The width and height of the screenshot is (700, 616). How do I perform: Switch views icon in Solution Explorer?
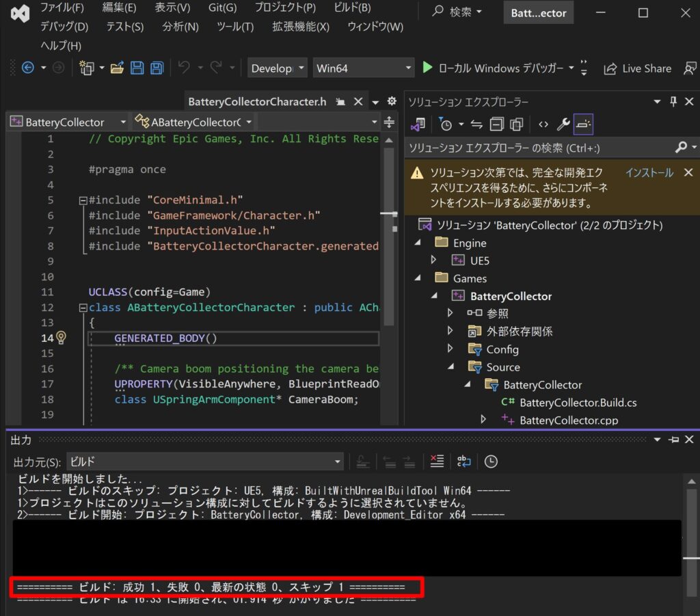pyautogui.click(x=418, y=124)
